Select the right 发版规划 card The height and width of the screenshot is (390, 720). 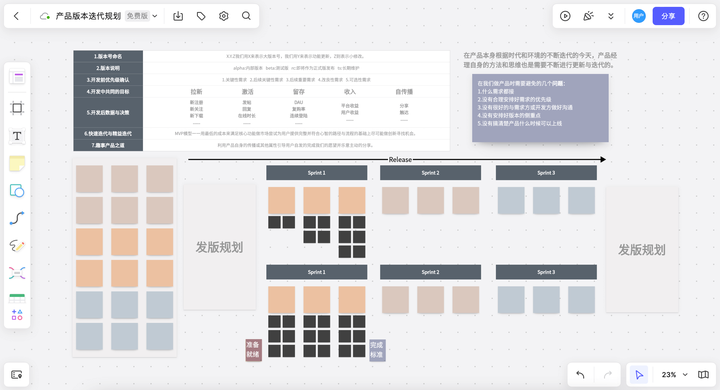[641, 250]
